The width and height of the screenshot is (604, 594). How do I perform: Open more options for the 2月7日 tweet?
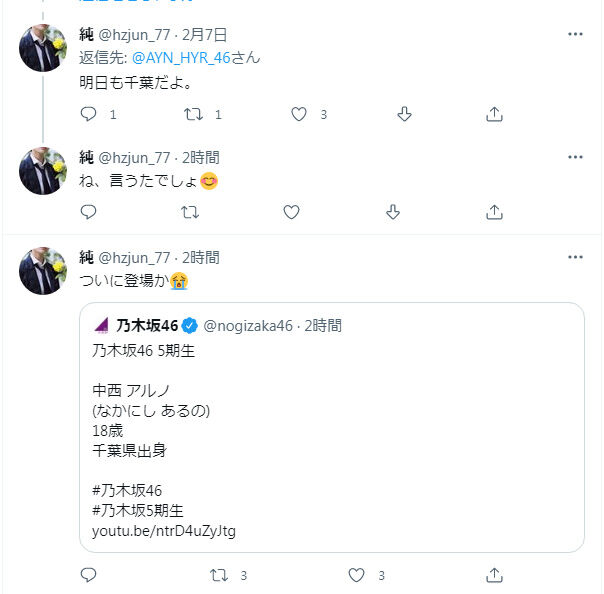(575, 34)
